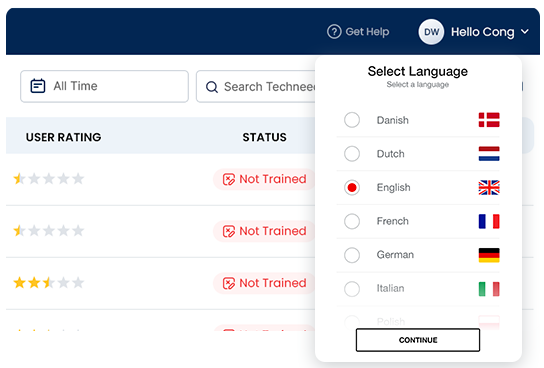This screenshot has width=544, height=368.
Task: Click the first row star rating
Action: pos(49,179)
